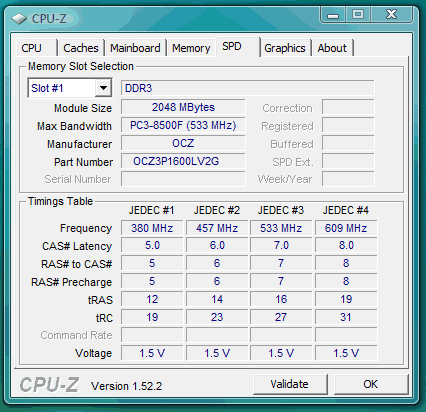Click the DDR3 memory type field

pyautogui.click(x=247, y=88)
